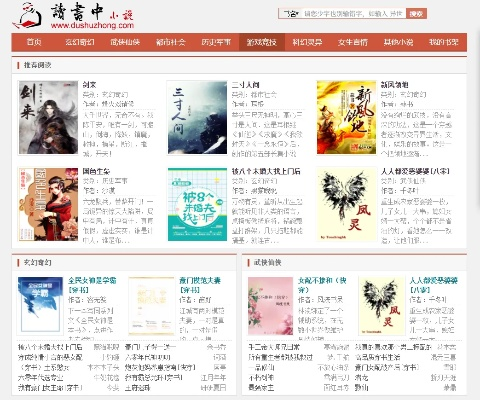Open the 书名 search type dropdown

pyautogui.click(x=291, y=14)
